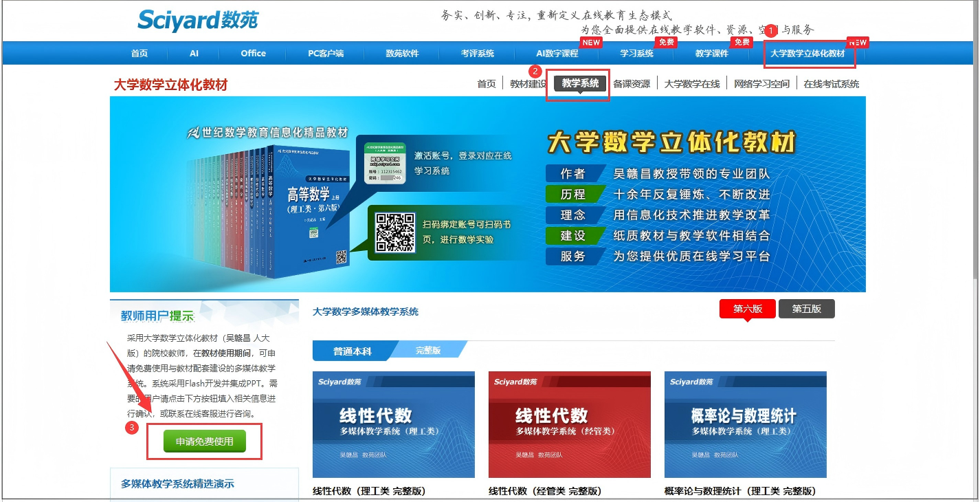Click the 作者 label in the banner
Screen dimensions: 980x502
573,173
